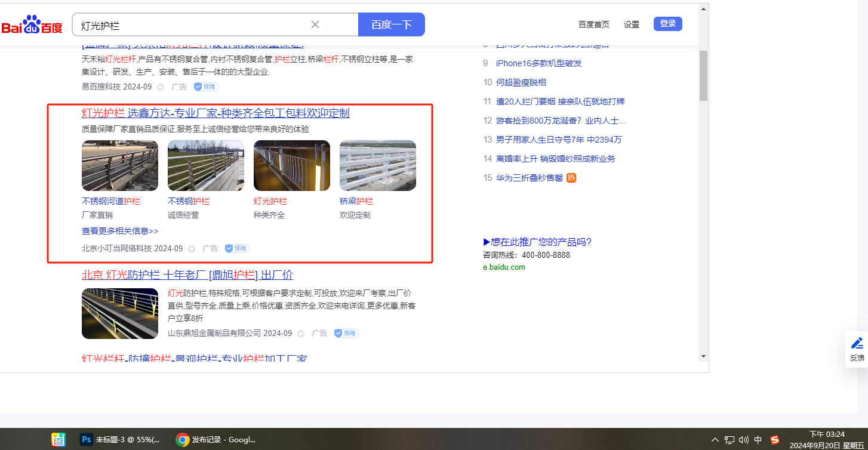
Task: Click the 灯光护栏 caption above 种类齐全
Action: (x=270, y=201)
